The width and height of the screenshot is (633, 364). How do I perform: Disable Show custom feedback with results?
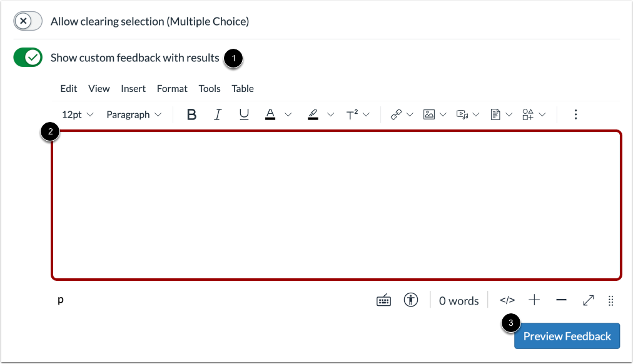click(28, 57)
